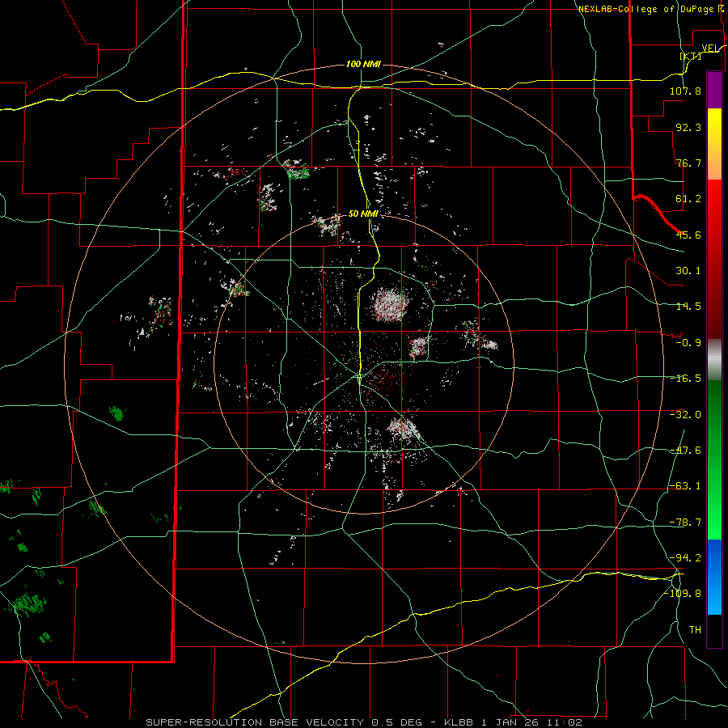The width and height of the screenshot is (728, 728).
Task: Select the 107.8 velocity scale value
Action: point(685,91)
